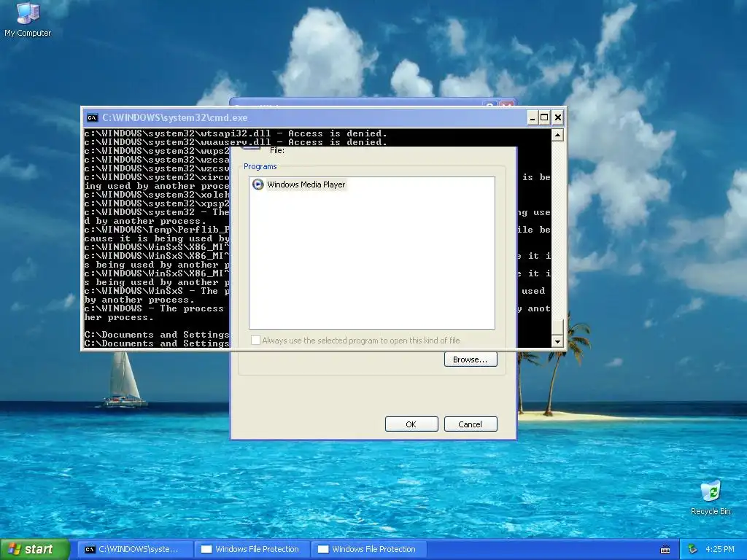This screenshot has height=560, width=747.
Task: Click the cmd window scroll down arrow
Action: coord(557,341)
